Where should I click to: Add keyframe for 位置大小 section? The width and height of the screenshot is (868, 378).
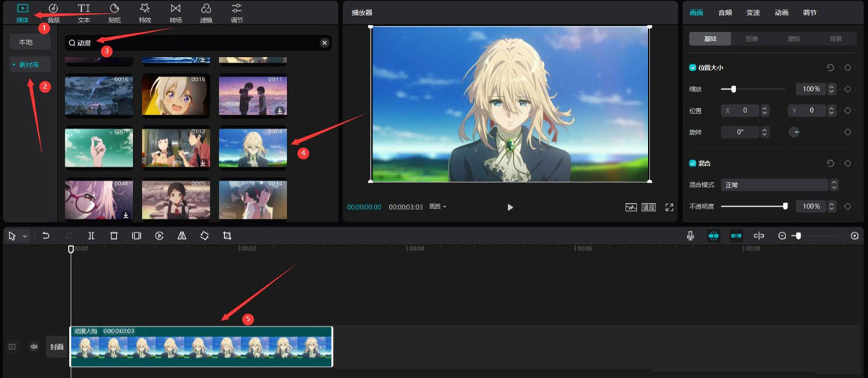(847, 67)
